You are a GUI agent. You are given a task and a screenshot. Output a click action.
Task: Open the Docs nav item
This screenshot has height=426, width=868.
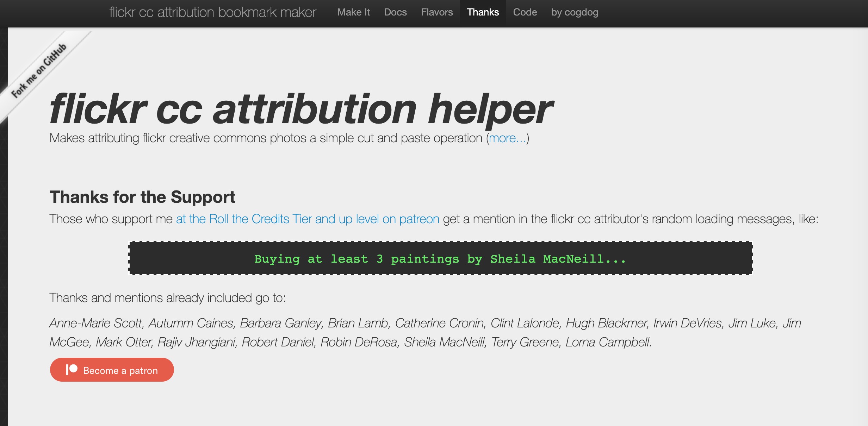395,12
